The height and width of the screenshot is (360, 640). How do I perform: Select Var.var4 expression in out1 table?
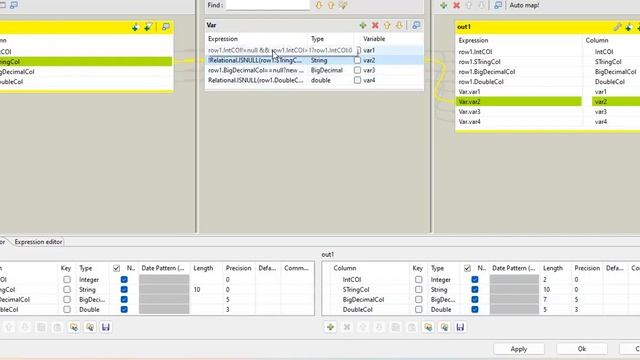click(x=469, y=122)
